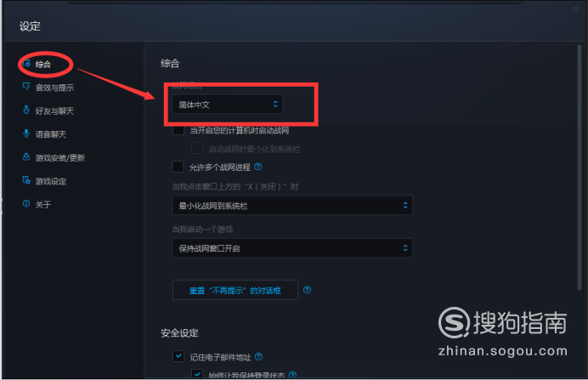Uncheck the 记住电子邮件地址 checkbox
Image resolution: width=588 pixels, height=380 pixels.
coord(178,356)
